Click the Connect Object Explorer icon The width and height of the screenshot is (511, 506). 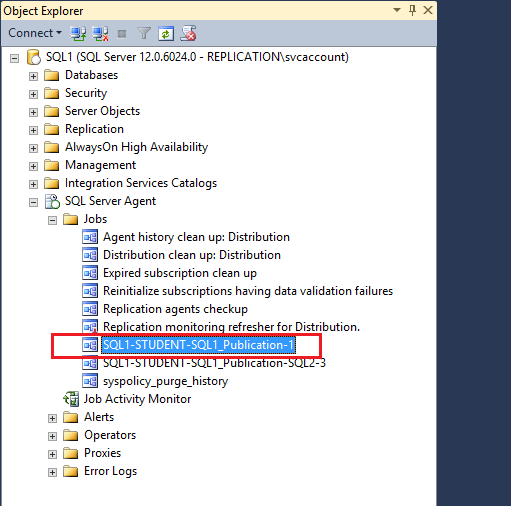point(78,34)
